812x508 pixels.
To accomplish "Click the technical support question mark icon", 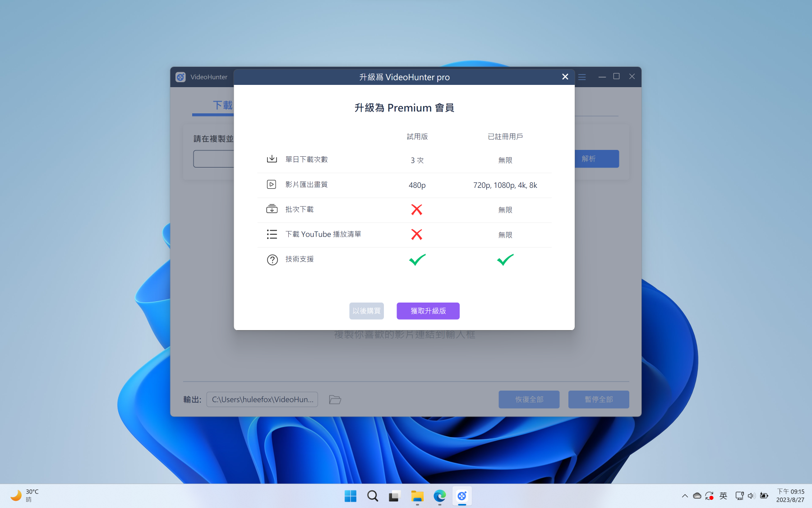I will (x=272, y=260).
